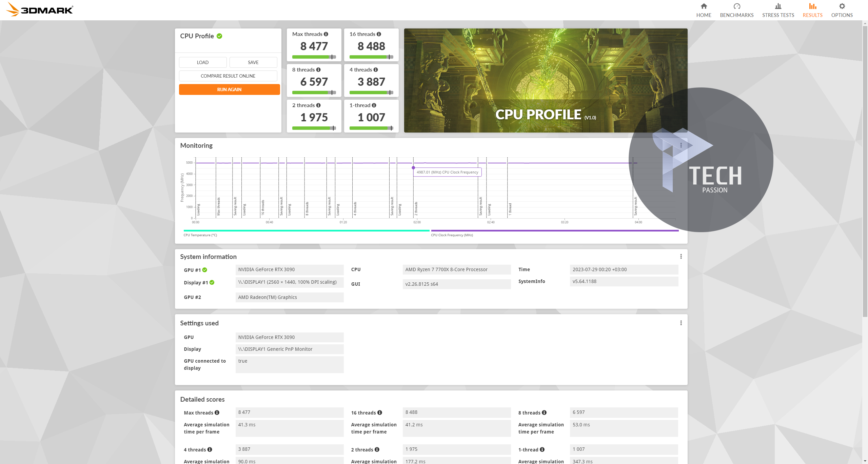Click the green check beside GPU #1
The image size is (868, 464).
pos(205,270)
